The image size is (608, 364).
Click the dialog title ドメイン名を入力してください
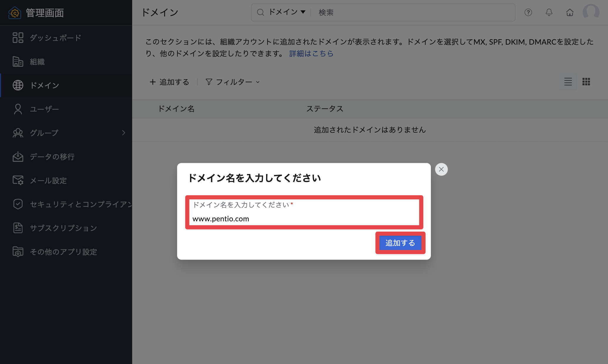[x=254, y=178]
